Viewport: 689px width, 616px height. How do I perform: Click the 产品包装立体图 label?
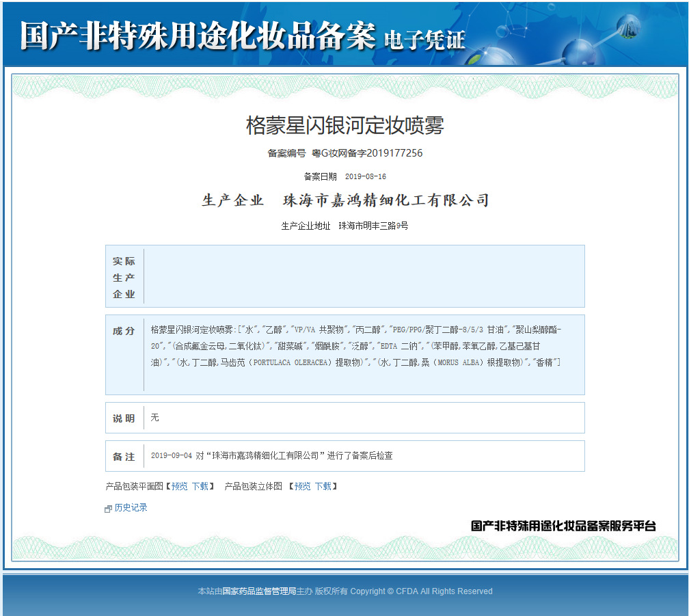pos(253,486)
